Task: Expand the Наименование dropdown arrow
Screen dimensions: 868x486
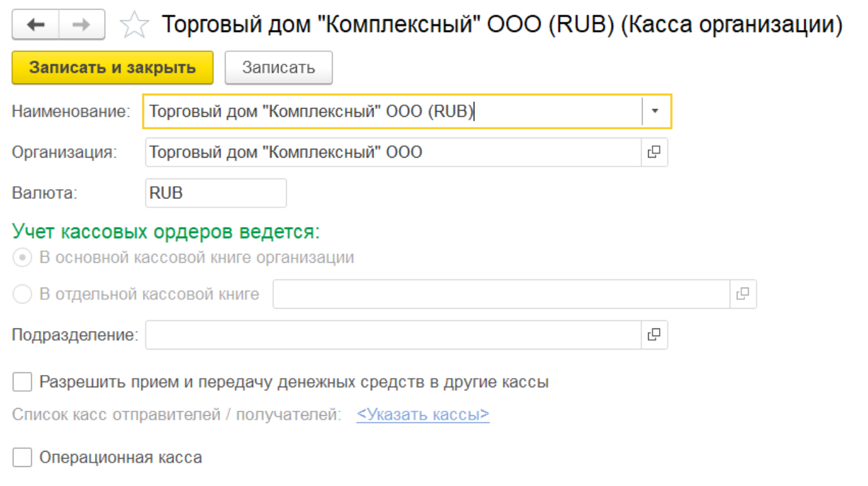Action: (656, 112)
